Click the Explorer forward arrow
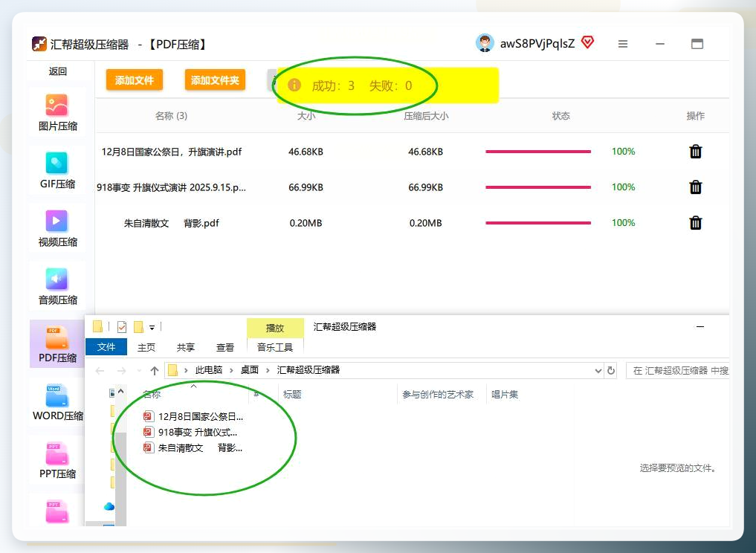This screenshot has height=553, width=756. pos(121,370)
